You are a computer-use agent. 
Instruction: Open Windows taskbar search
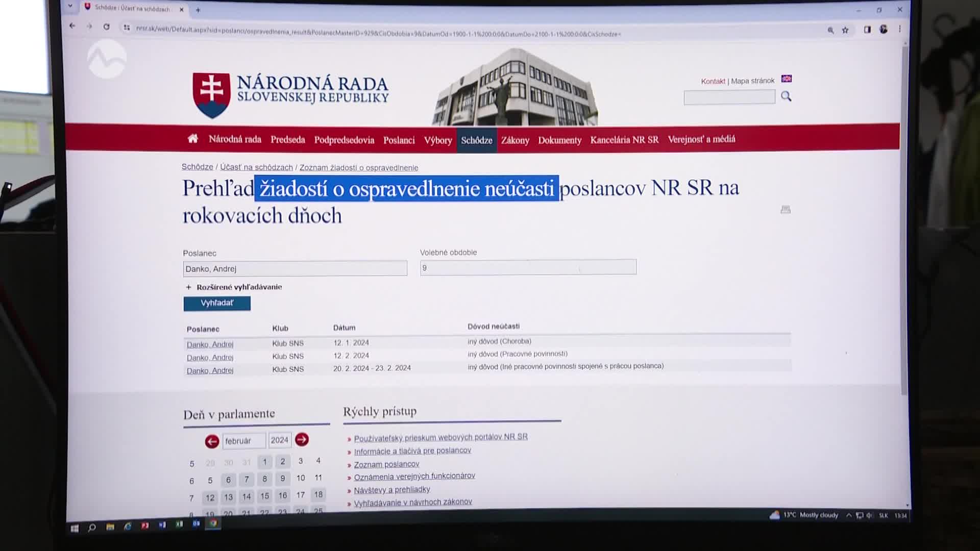pyautogui.click(x=92, y=528)
